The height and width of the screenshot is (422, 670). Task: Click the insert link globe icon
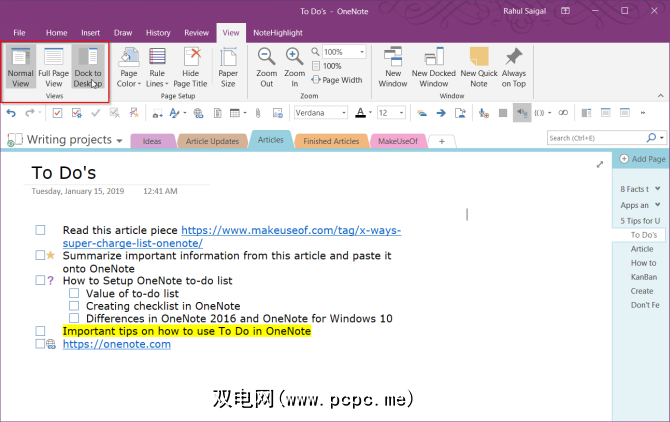click(x=198, y=113)
